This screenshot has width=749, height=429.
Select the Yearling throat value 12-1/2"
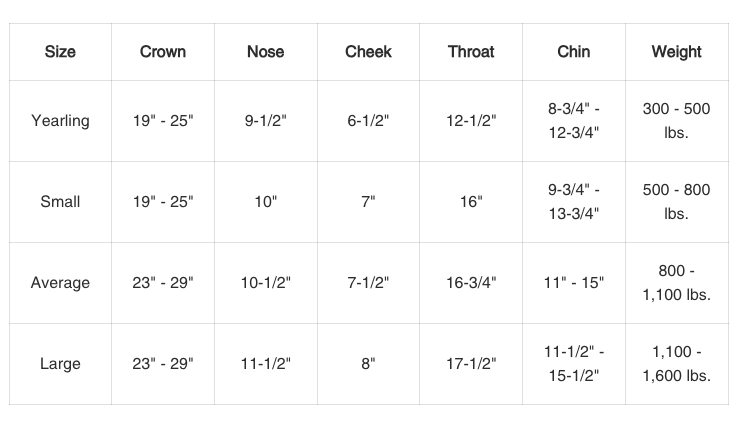(471, 121)
